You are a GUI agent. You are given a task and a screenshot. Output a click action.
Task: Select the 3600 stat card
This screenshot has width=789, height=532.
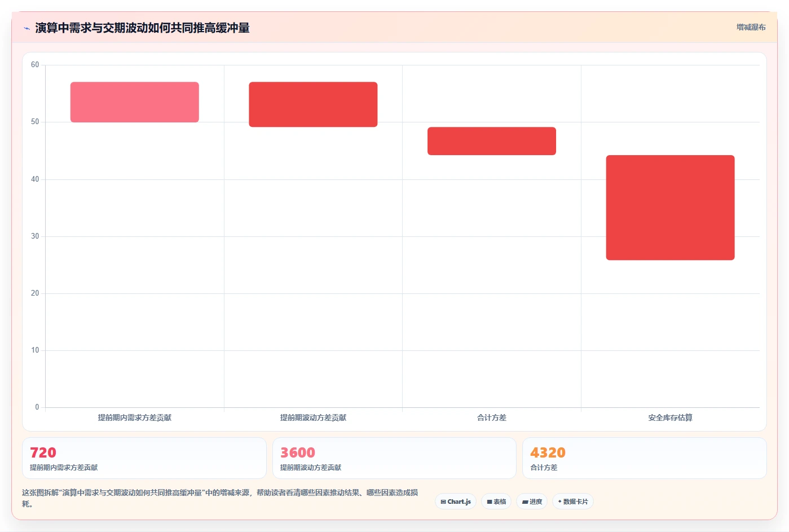point(394,458)
